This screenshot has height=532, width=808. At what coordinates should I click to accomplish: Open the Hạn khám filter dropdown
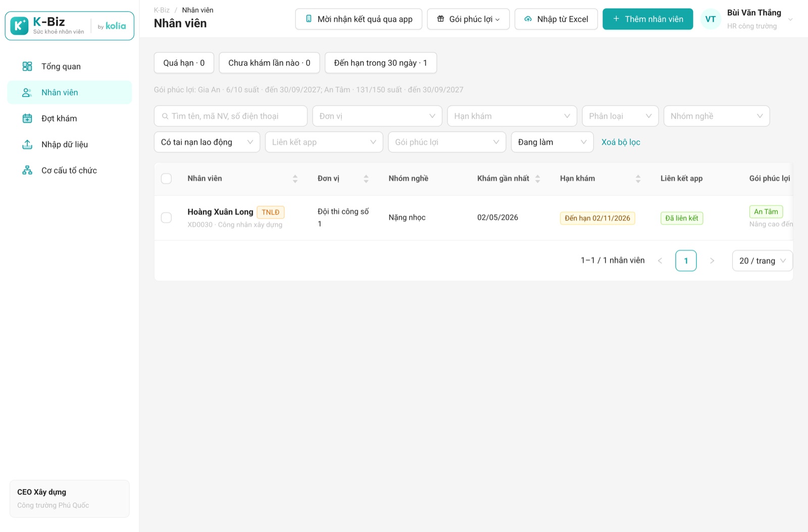pos(512,116)
